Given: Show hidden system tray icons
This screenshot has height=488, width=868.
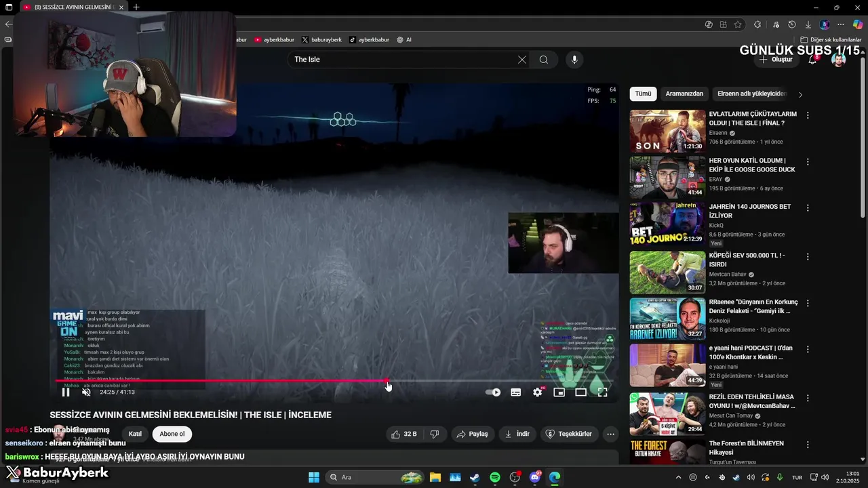Looking at the screenshot, I should (x=678, y=477).
